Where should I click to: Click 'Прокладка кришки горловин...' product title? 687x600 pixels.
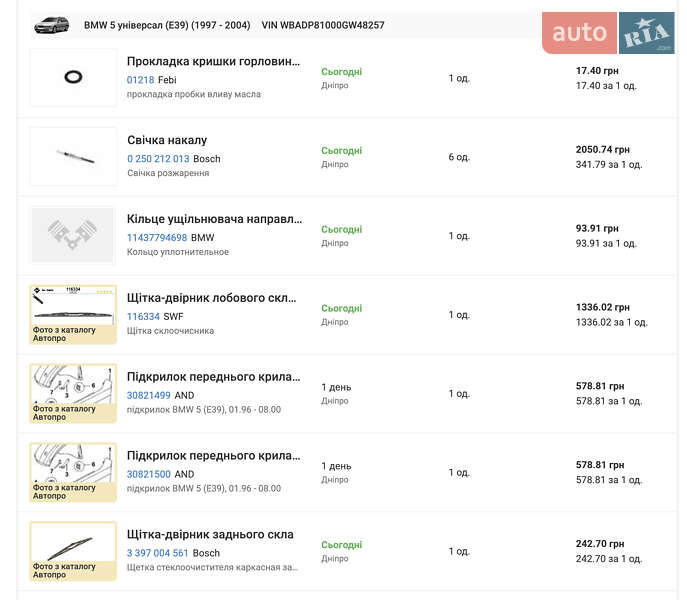click(213, 61)
